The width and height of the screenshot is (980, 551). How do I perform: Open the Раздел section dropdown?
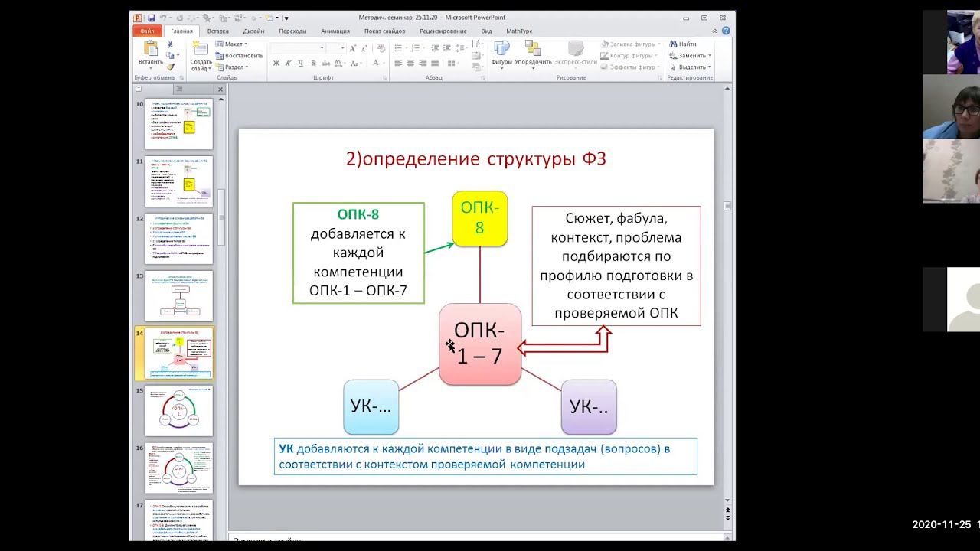(x=230, y=67)
